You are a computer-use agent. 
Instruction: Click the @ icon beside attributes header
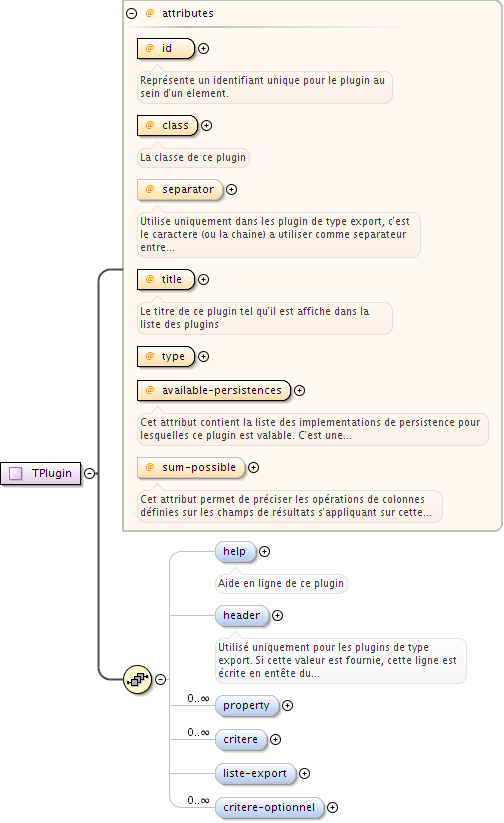(150, 13)
